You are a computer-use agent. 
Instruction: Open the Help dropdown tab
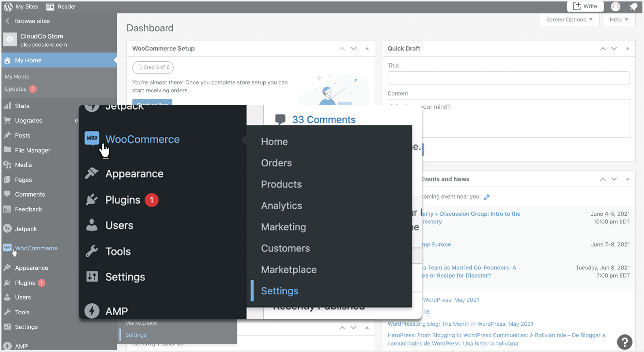(x=619, y=20)
